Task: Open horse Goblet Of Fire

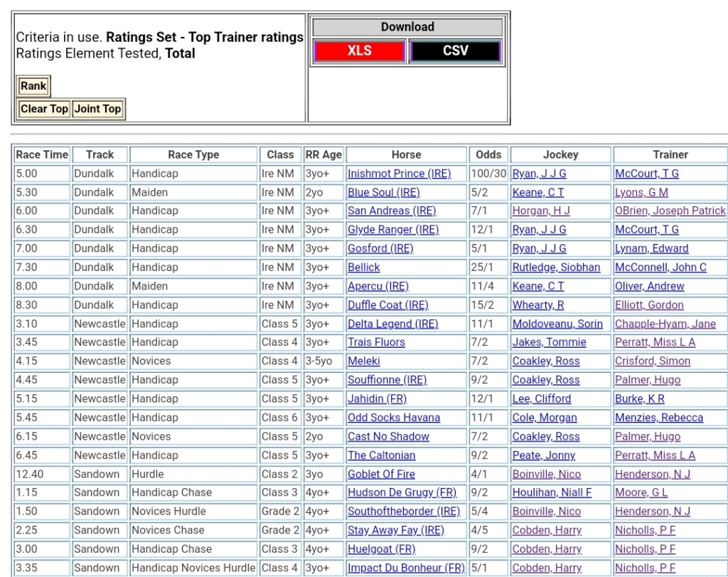Action: pos(381,474)
